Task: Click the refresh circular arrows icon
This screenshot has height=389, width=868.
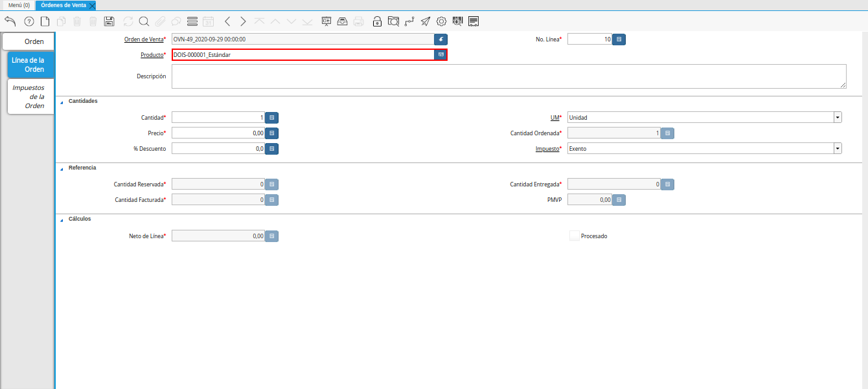Action: (128, 21)
